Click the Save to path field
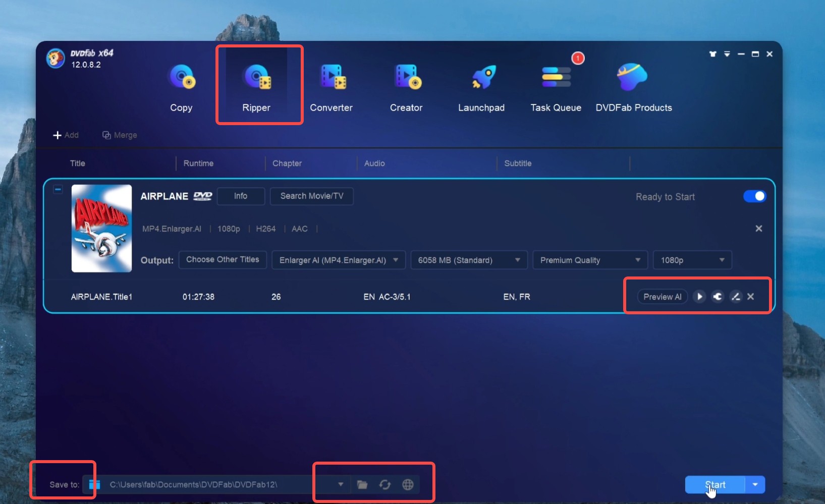 pos(217,485)
